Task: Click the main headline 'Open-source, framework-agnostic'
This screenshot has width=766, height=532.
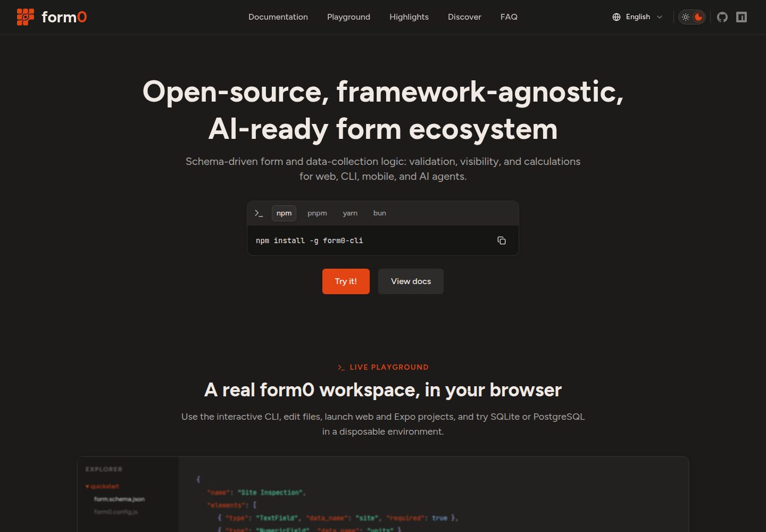Action: (383, 92)
